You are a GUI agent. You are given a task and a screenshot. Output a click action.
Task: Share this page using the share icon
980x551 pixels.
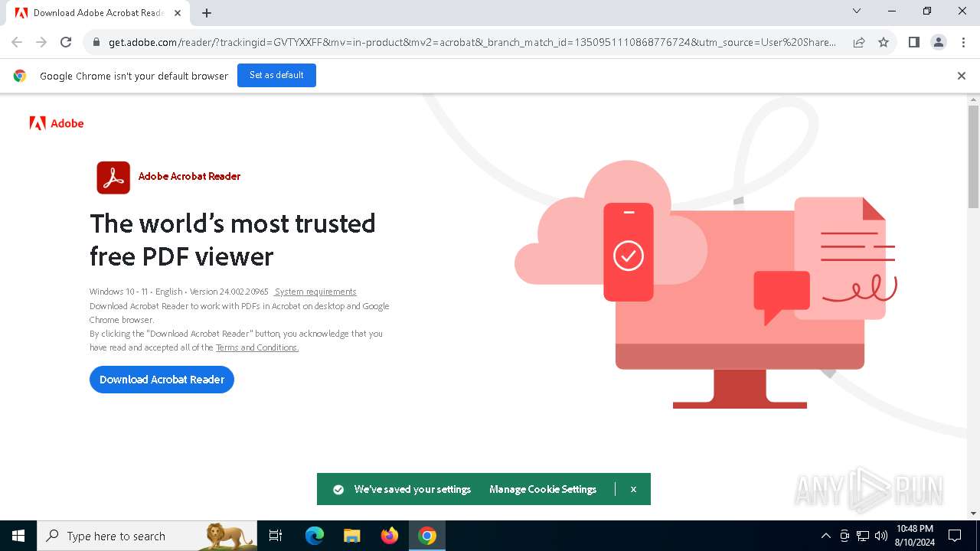(x=859, y=42)
